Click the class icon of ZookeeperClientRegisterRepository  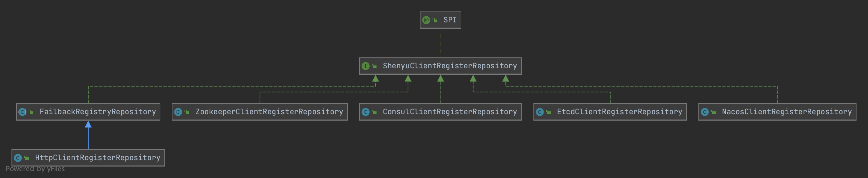[178, 112]
